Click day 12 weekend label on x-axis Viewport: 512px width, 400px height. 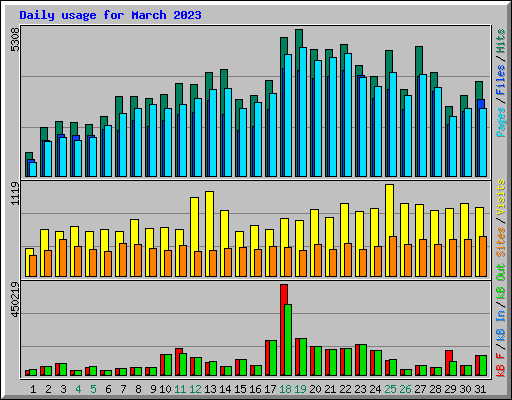click(x=195, y=389)
